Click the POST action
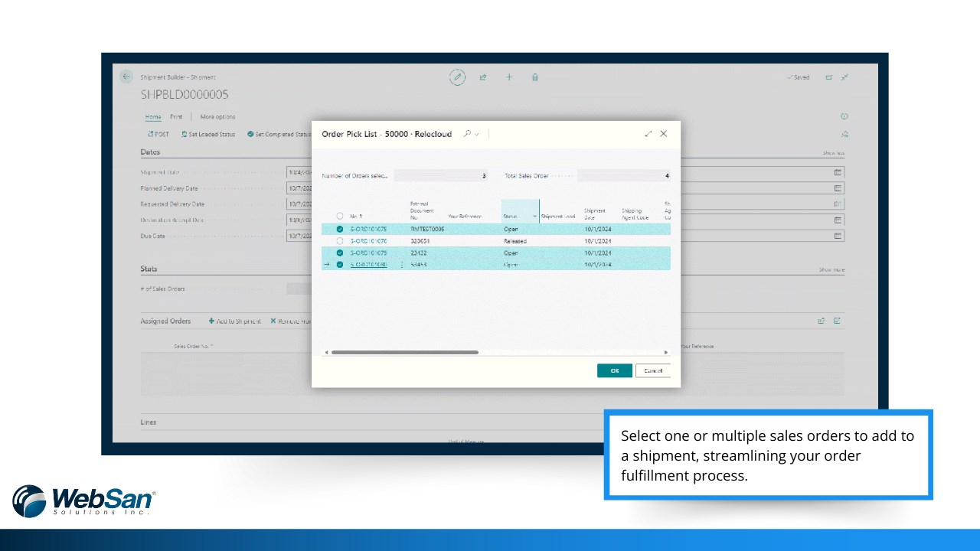 pyautogui.click(x=158, y=134)
